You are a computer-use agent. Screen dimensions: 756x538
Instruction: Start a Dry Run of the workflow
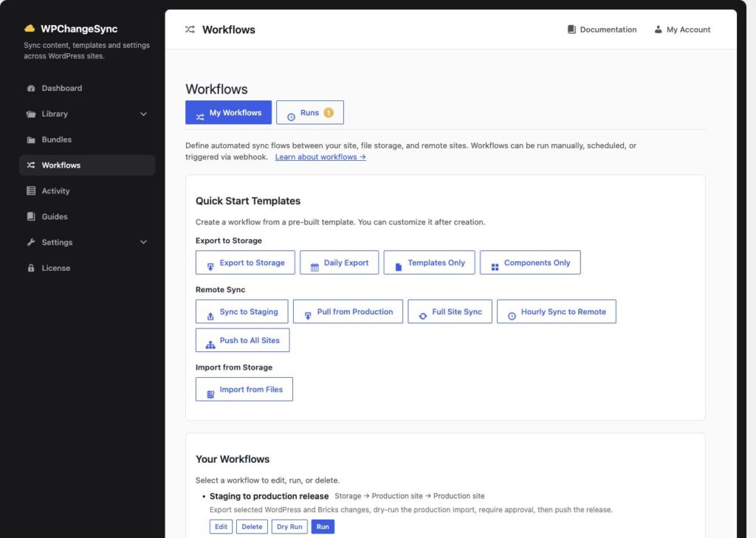coord(289,526)
